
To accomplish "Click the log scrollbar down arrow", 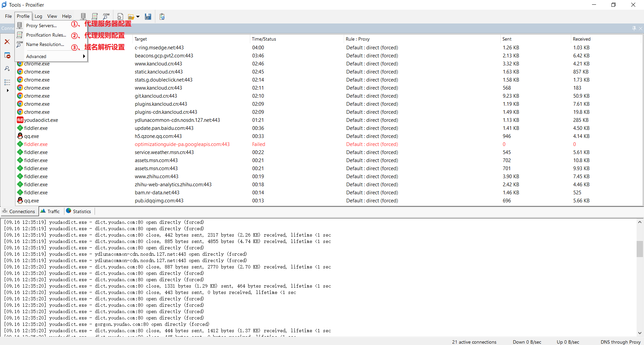I will (x=640, y=333).
